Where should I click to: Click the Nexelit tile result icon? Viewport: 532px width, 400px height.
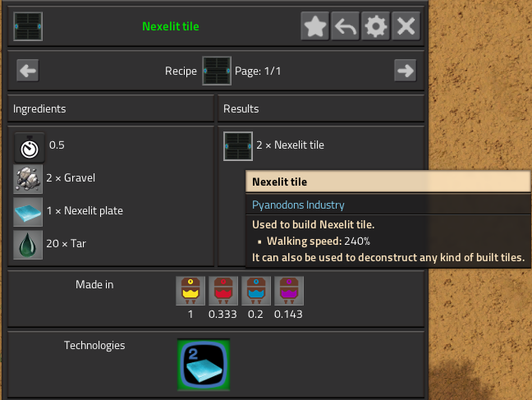tap(238, 146)
